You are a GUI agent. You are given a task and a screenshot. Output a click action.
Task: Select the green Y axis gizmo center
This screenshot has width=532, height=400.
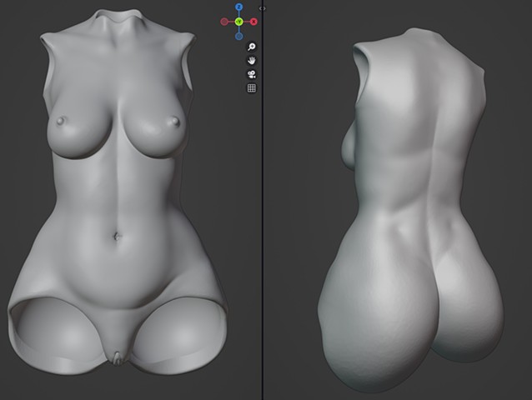tap(238, 21)
